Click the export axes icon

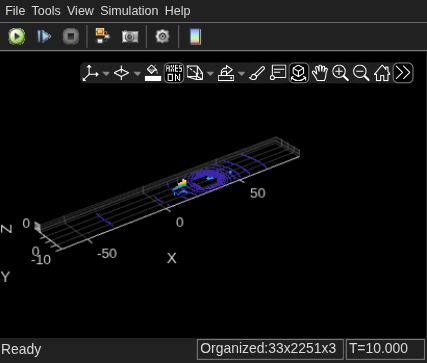(226, 73)
